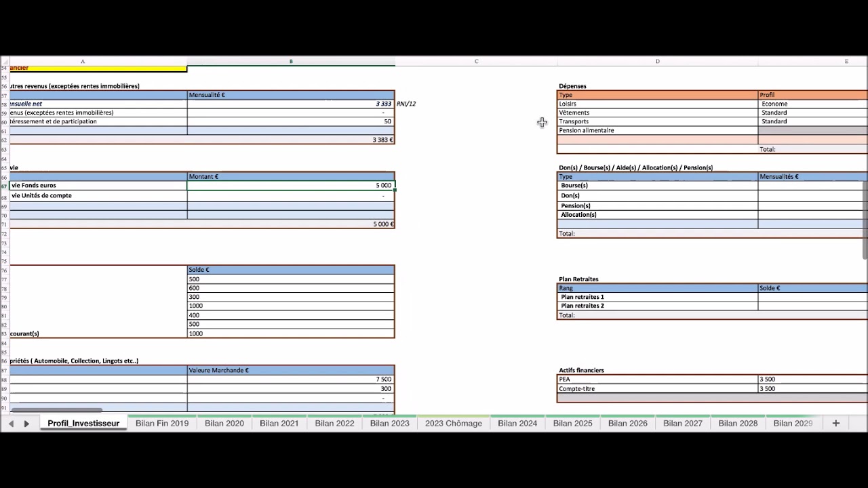Click the PEA value cell 3 500
The height and width of the screenshot is (488, 868).
[812, 380]
